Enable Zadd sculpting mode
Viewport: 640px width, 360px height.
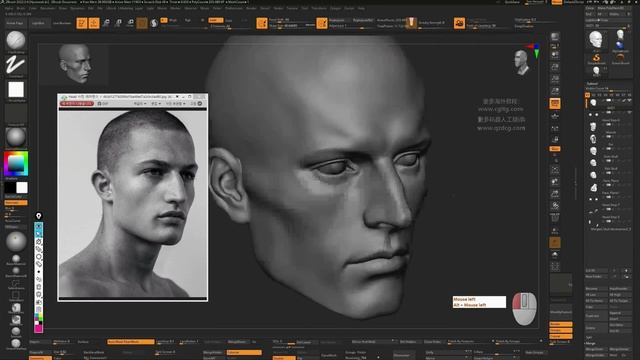(216, 20)
